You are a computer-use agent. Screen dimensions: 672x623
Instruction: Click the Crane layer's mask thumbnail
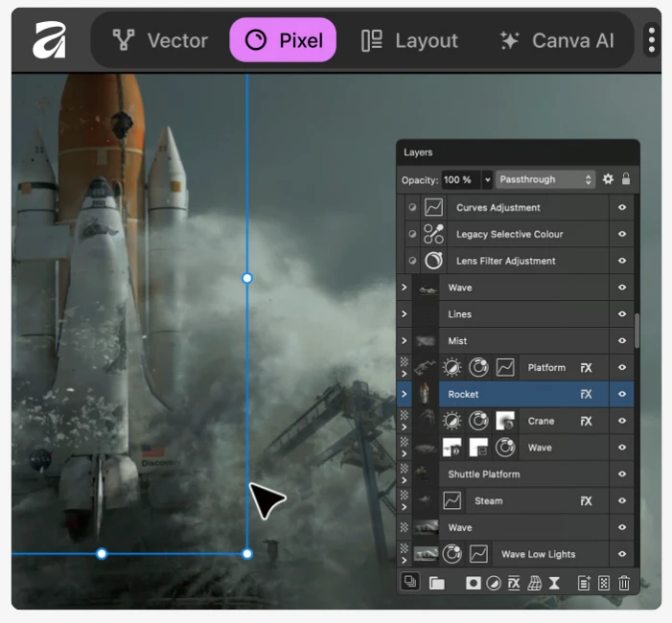[x=505, y=421]
